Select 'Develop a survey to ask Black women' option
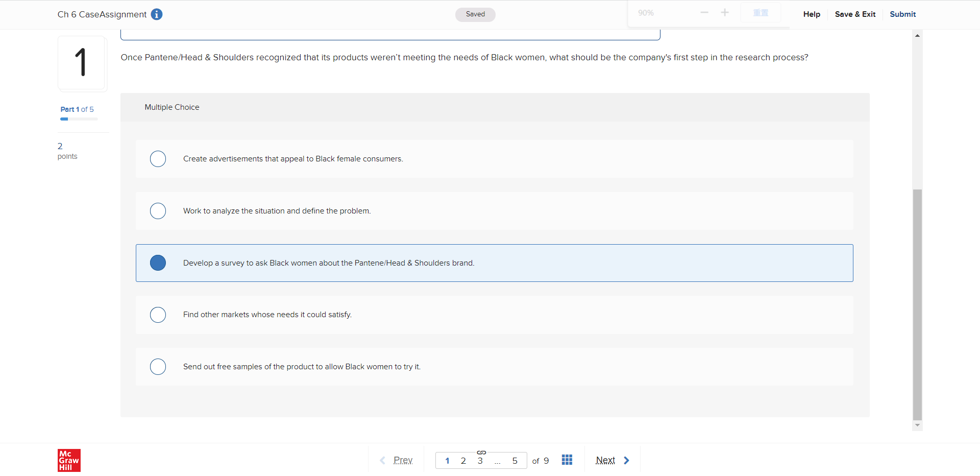 pos(494,263)
